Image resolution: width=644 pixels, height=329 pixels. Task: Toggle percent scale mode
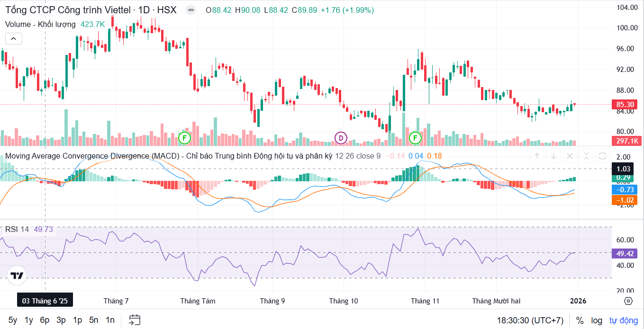click(580, 320)
